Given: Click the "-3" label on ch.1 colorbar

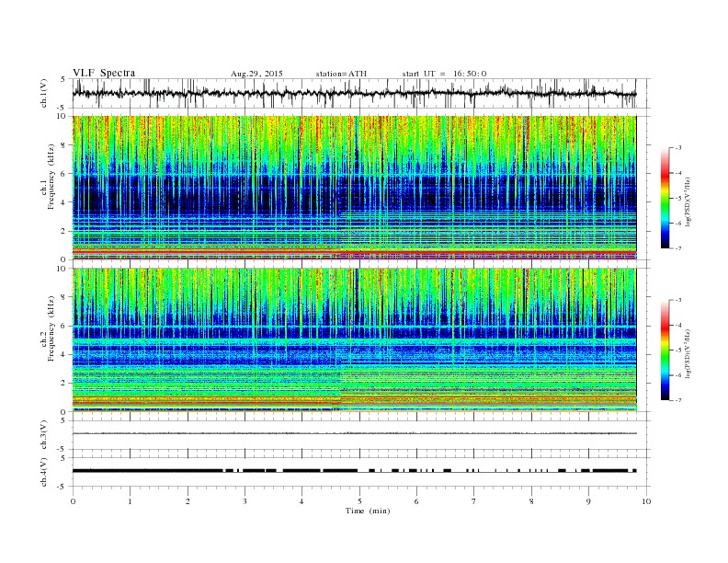Looking at the screenshot, I should click(x=677, y=148).
